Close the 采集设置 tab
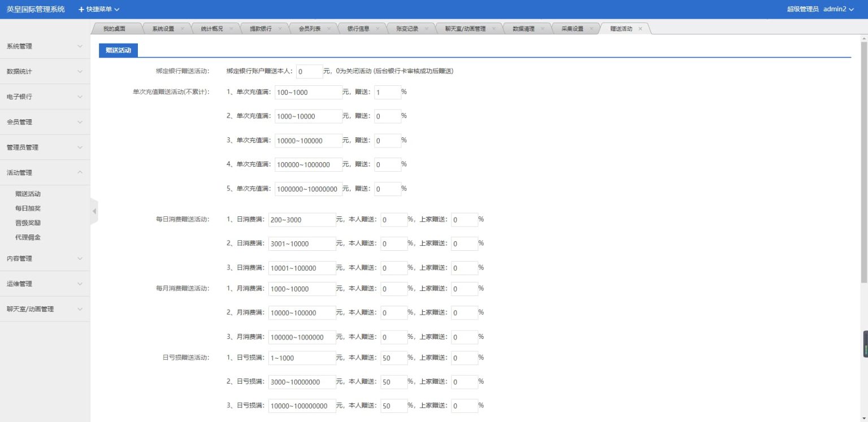Screen dimensions: 868x422 [591, 29]
